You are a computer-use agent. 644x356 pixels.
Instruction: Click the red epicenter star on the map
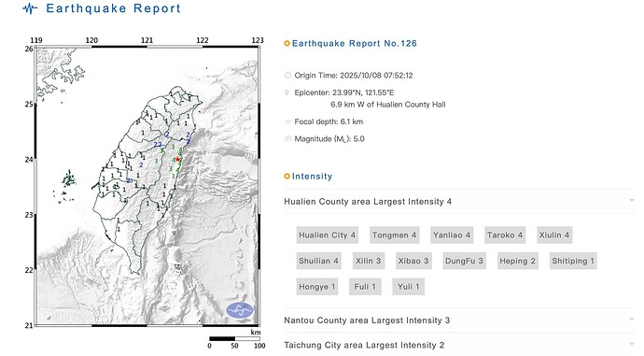(x=177, y=159)
